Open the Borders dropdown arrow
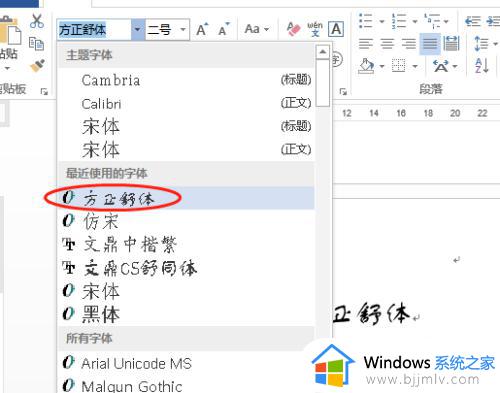Screen dimensions: 500x393 click(x=415, y=66)
